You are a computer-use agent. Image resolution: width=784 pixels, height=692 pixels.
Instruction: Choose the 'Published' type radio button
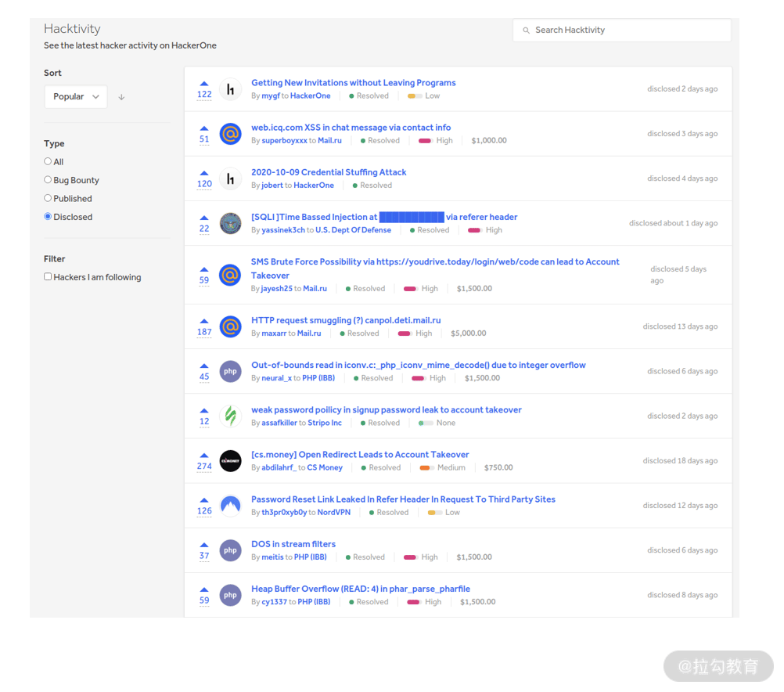pos(48,198)
